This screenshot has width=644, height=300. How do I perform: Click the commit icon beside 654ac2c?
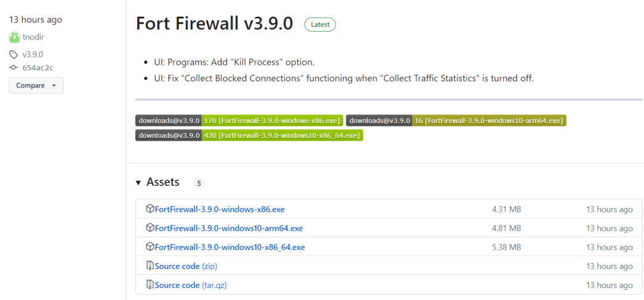[x=14, y=67]
